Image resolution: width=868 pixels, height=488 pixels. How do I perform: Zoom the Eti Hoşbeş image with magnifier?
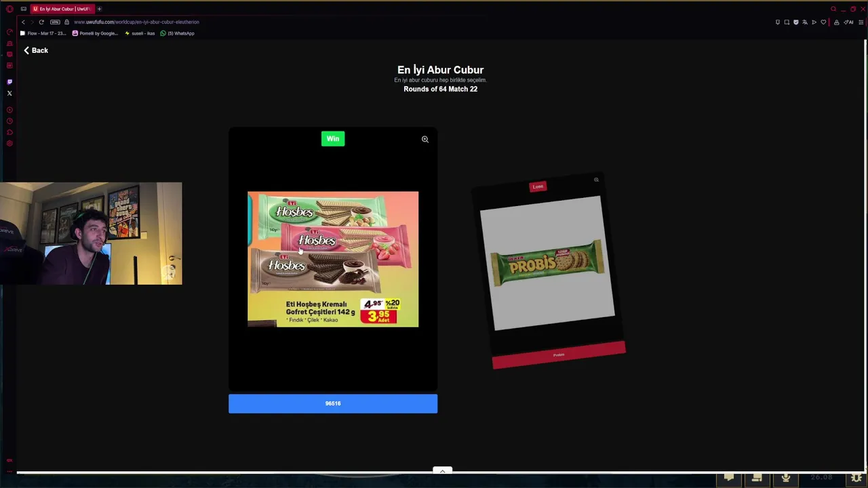tap(425, 139)
